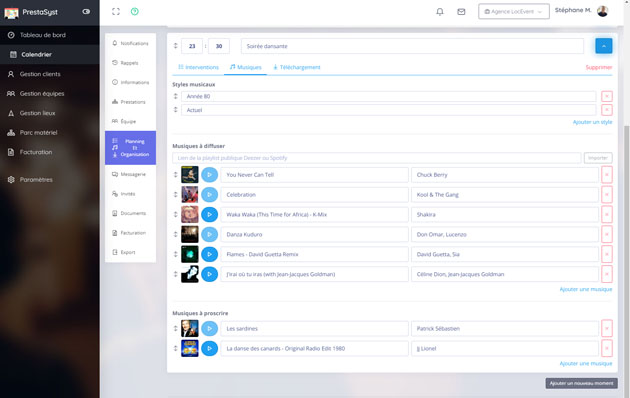Delete the Waka Waka track

[x=607, y=214]
